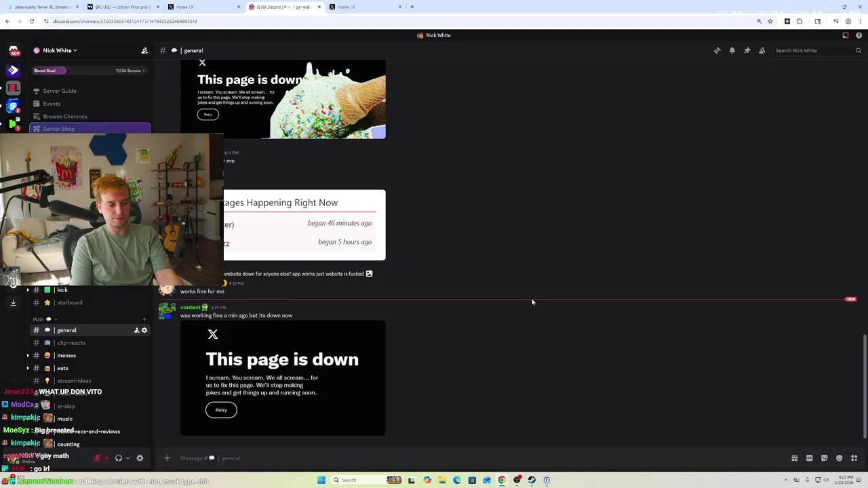Go back in Chrome browser
868x488 pixels.
pos(7,21)
